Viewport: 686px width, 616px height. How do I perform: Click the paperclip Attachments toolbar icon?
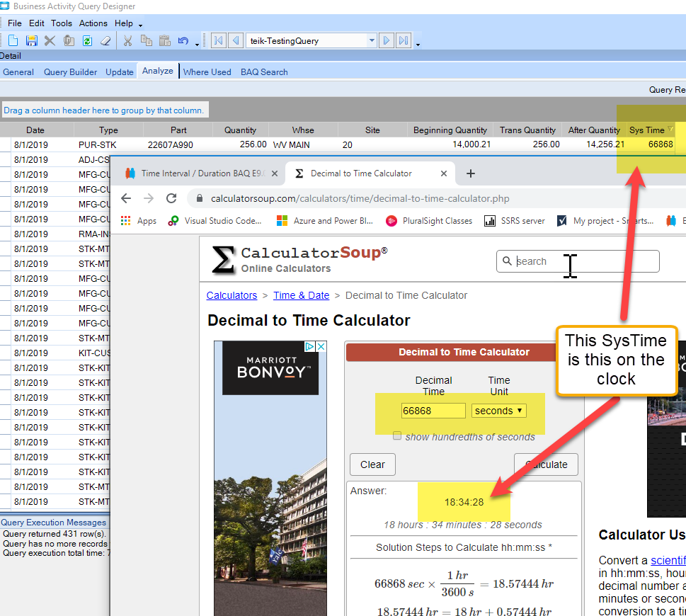[69, 40]
